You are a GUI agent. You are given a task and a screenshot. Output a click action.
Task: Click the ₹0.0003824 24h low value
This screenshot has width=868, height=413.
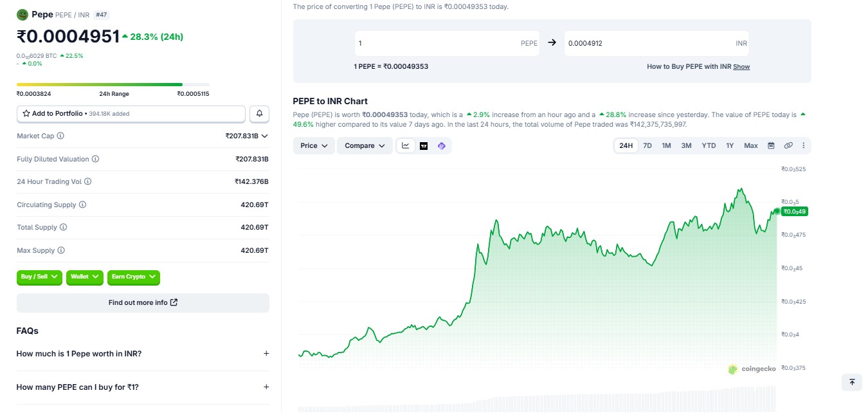coord(33,94)
